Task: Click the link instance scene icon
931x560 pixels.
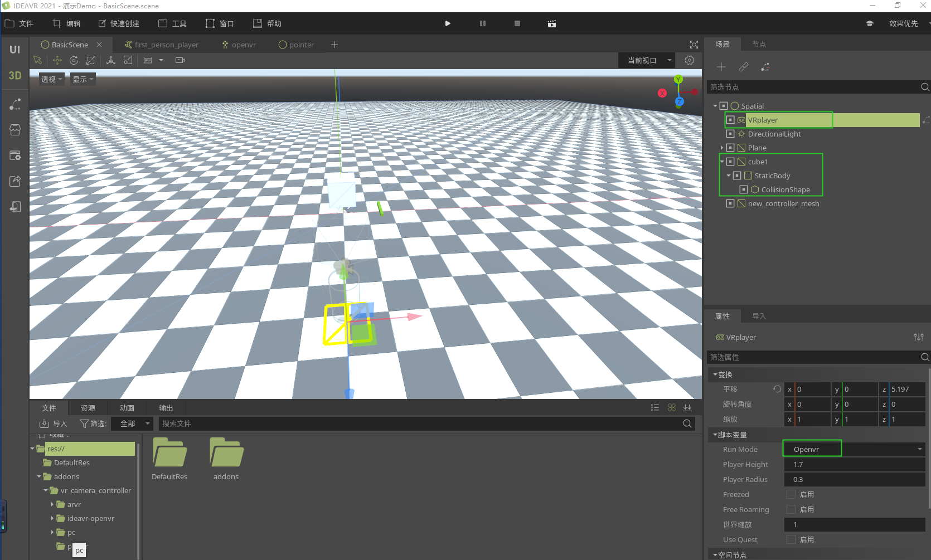Action: click(744, 67)
